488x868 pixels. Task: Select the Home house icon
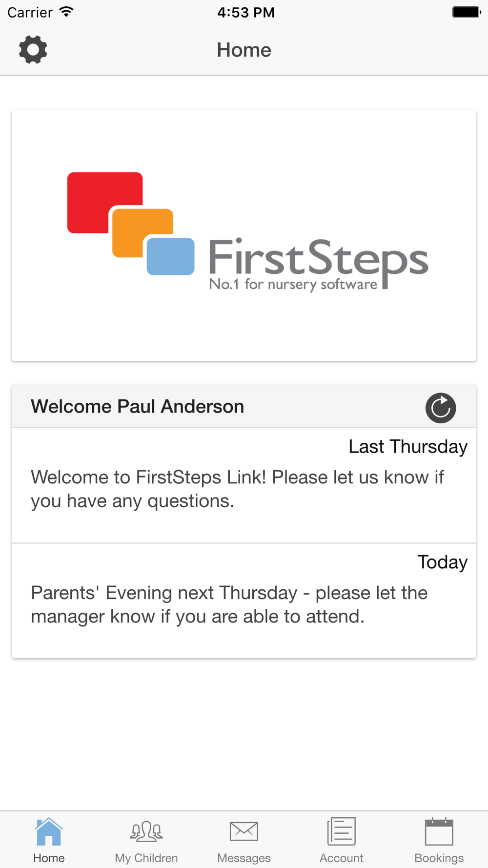click(49, 831)
